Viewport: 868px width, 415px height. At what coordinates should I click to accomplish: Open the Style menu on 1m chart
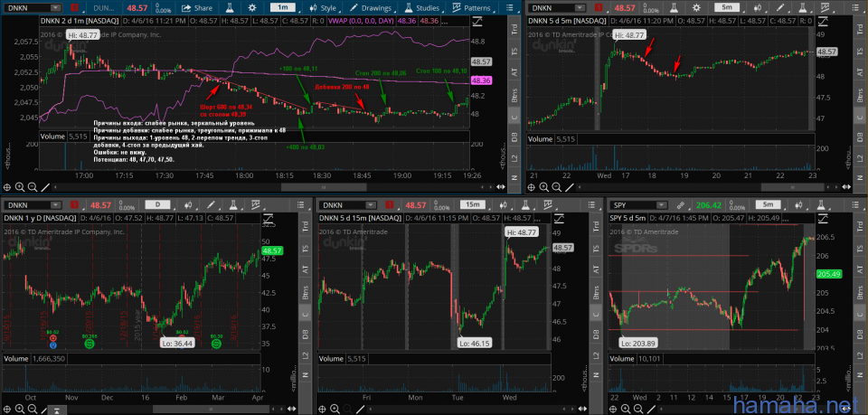coord(324,8)
